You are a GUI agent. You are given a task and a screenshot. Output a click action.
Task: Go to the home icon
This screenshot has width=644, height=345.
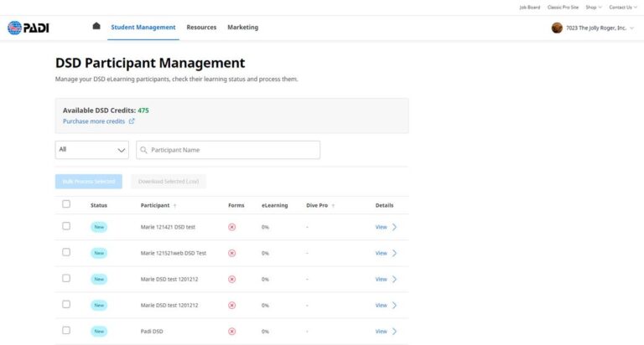[96, 27]
